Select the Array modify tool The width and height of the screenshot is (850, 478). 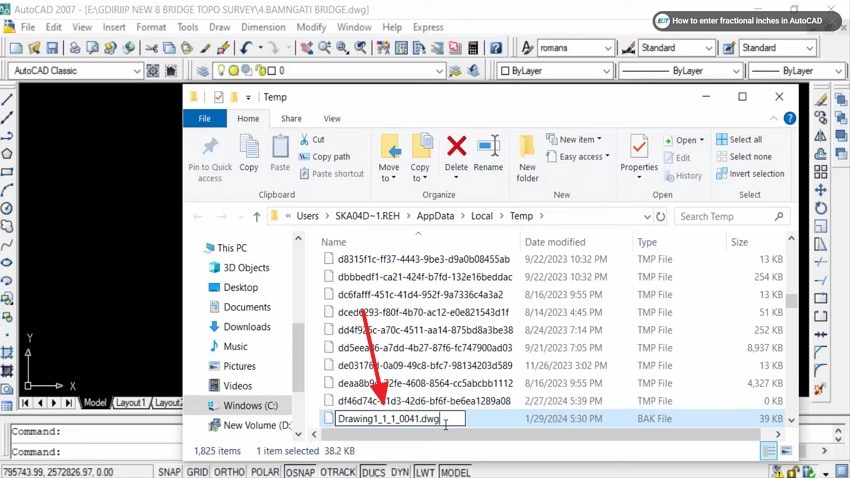[821, 172]
